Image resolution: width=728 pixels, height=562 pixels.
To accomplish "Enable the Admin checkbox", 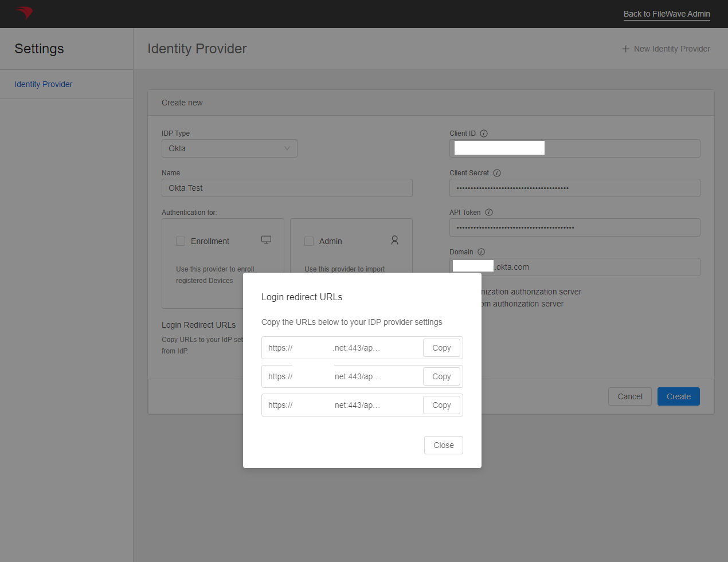I will click(x=309, y=241).
